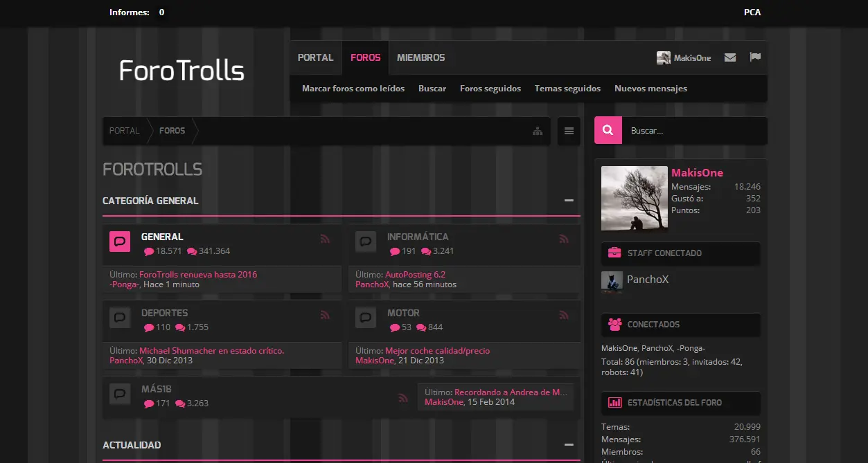Select Nuevos mensajes link

pos(650,89)
